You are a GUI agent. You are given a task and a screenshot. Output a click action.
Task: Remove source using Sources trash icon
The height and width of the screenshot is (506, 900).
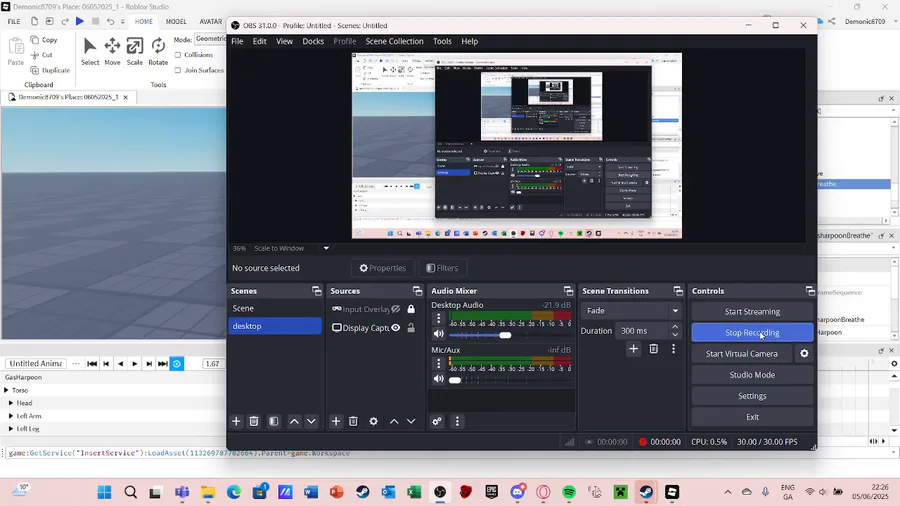[354, 421]
